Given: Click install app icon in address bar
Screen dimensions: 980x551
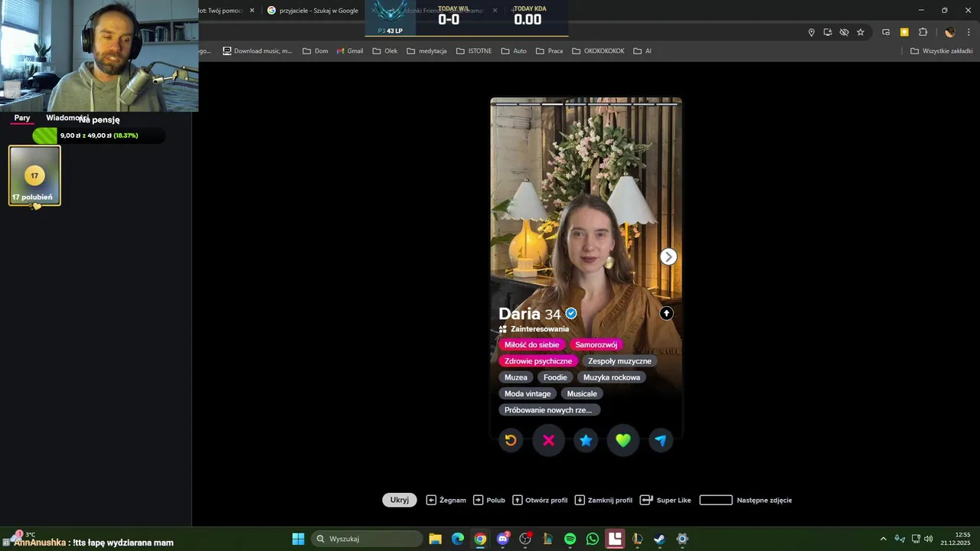Looking at the screenshot, I should (828, 32).
